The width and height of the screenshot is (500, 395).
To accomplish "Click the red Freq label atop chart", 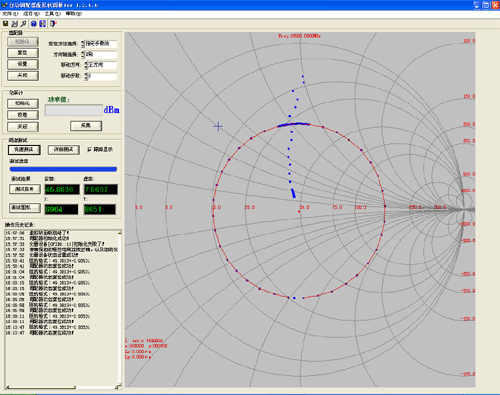I will pos(299,36).
